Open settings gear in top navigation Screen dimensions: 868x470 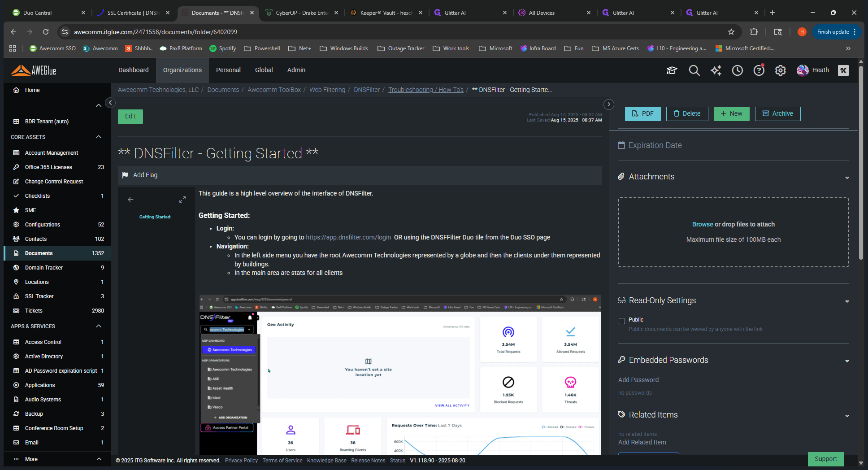[781, 70]
